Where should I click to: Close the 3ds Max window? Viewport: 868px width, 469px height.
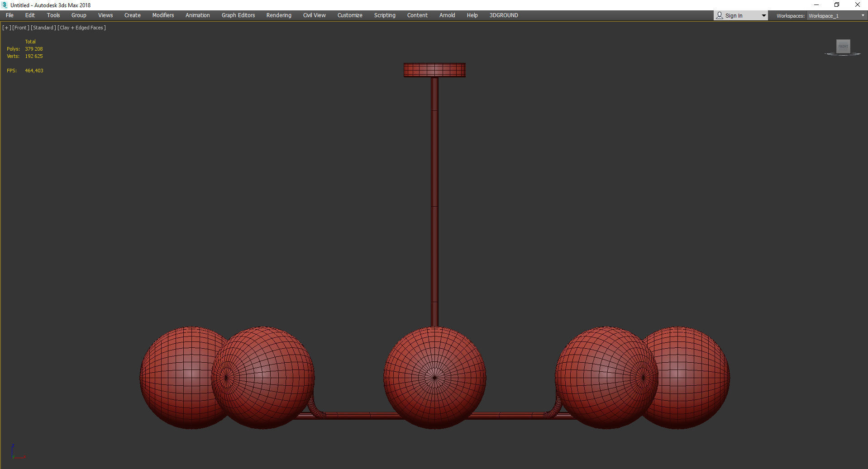pos(857,5)
